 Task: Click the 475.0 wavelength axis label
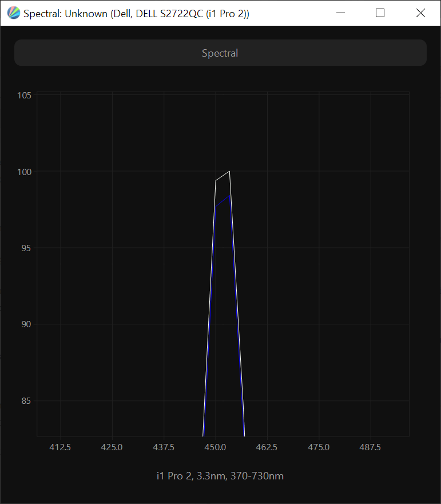click(319, 447)
